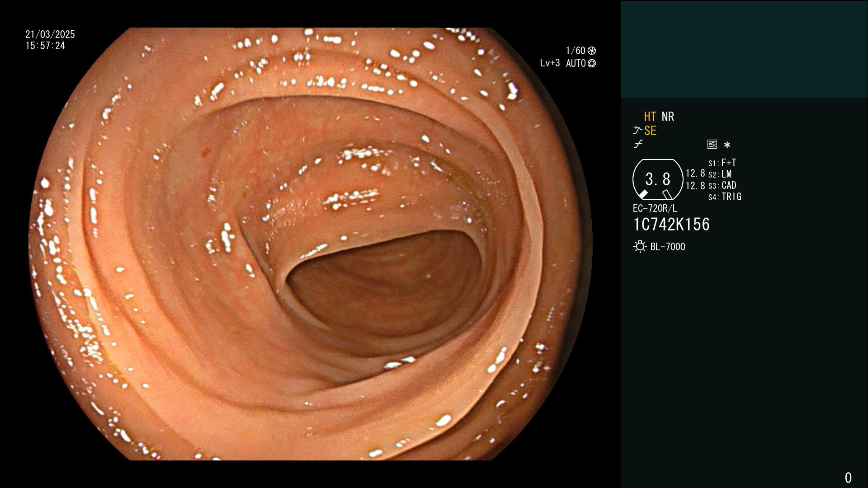Click the shutter speed fan icon
The height and width of the screenshot is (488, 868).
click(x=592, y=51)
